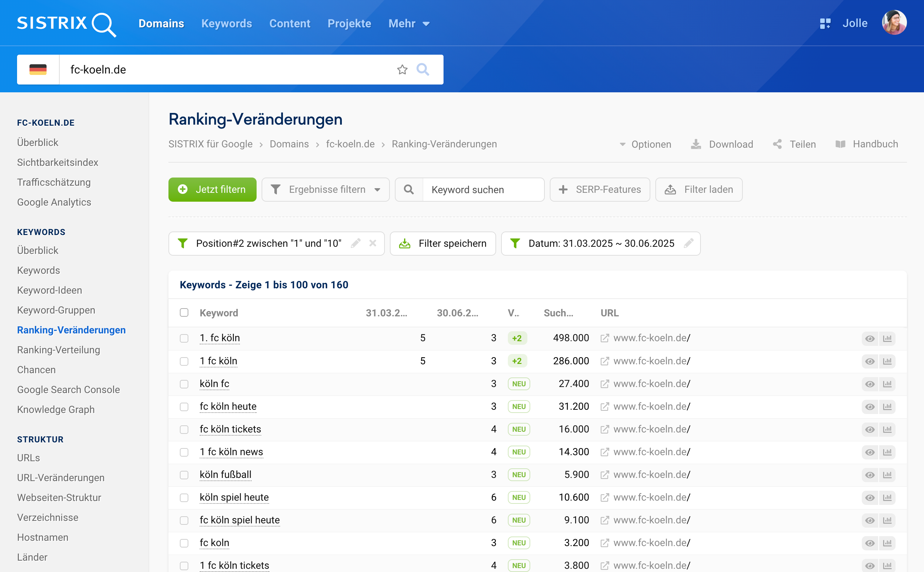Screen dimensions: 924x572
Task: Click the German flag country selector
Action: click(38, 70)
